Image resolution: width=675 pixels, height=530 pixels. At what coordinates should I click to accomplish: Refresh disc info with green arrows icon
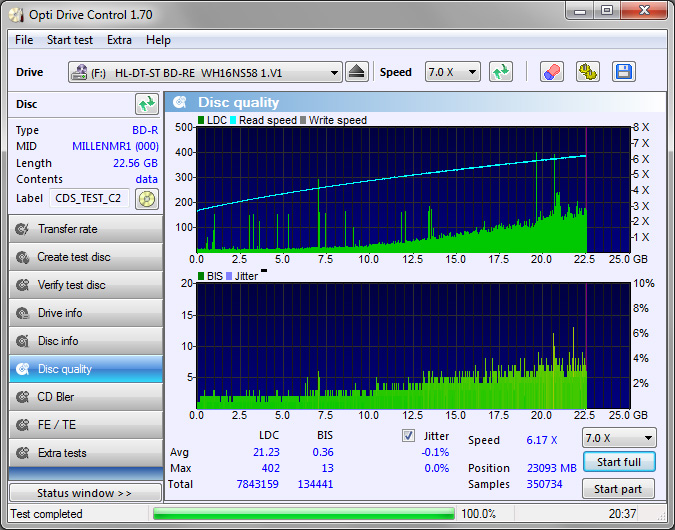[147, 104]
